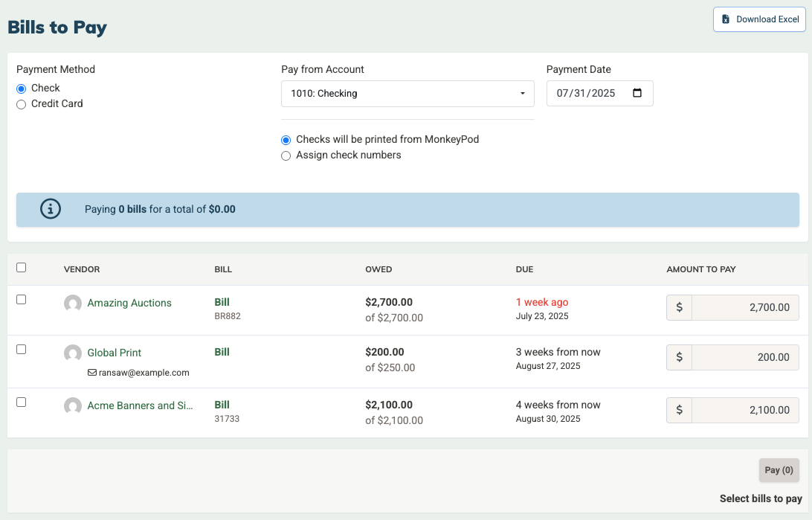Click the envelope icon beside ransaw@example.com
The height and width of the screenshot is (520, 812).
(x=91, y=373)
